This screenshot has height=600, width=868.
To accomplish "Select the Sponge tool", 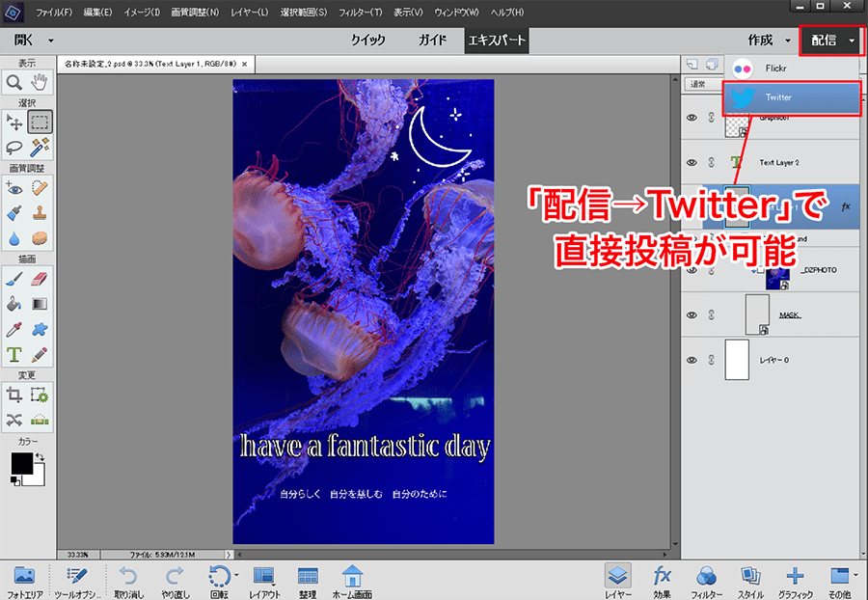I will (x=40, y=238).
